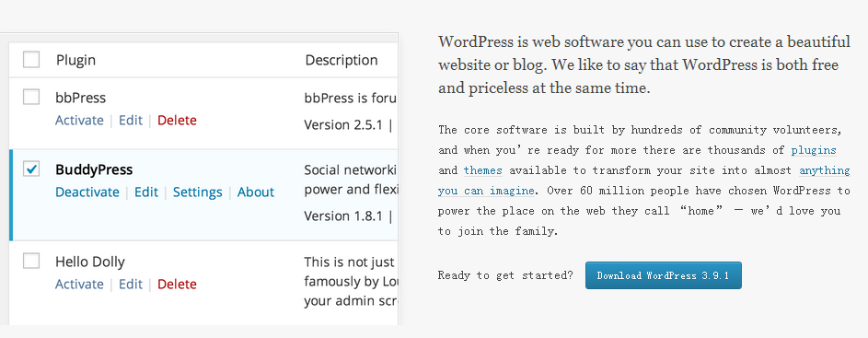Open BuddyPress About link

[x=256, y=192]
